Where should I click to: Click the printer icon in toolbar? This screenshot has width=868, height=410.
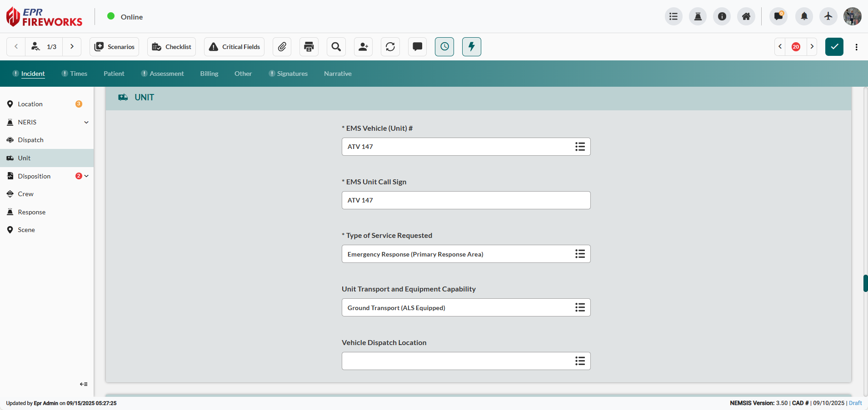pyautogui.click(x=309, y=47)
